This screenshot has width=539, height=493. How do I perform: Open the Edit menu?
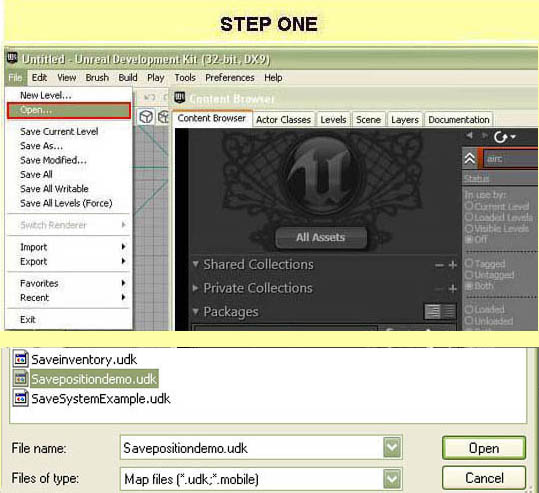coord(39,78)
